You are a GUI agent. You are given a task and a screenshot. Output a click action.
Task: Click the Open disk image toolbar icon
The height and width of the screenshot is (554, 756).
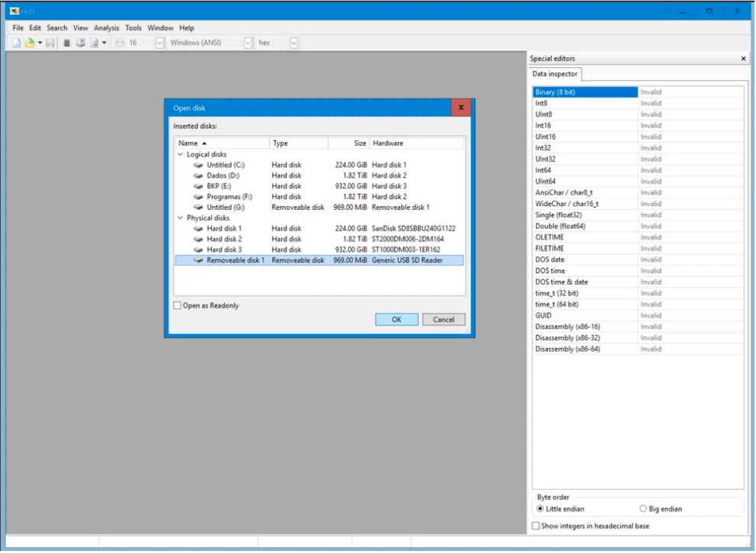[94, 43]
